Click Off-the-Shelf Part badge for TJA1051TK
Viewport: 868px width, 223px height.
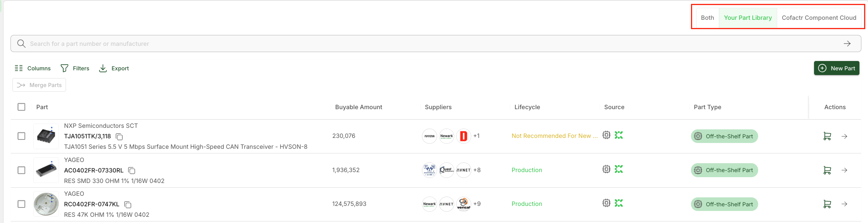[724, 136]
